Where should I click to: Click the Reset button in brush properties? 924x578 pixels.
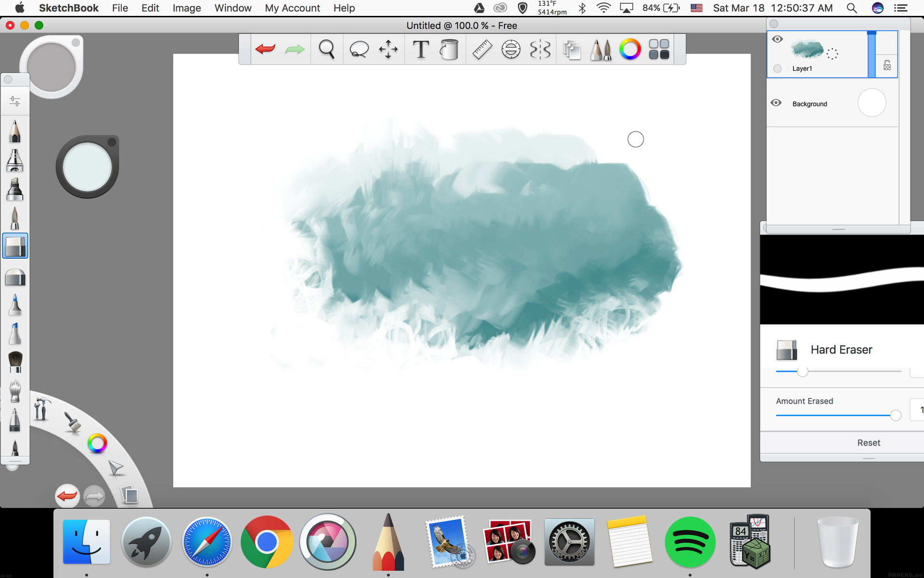coord(869,443)
